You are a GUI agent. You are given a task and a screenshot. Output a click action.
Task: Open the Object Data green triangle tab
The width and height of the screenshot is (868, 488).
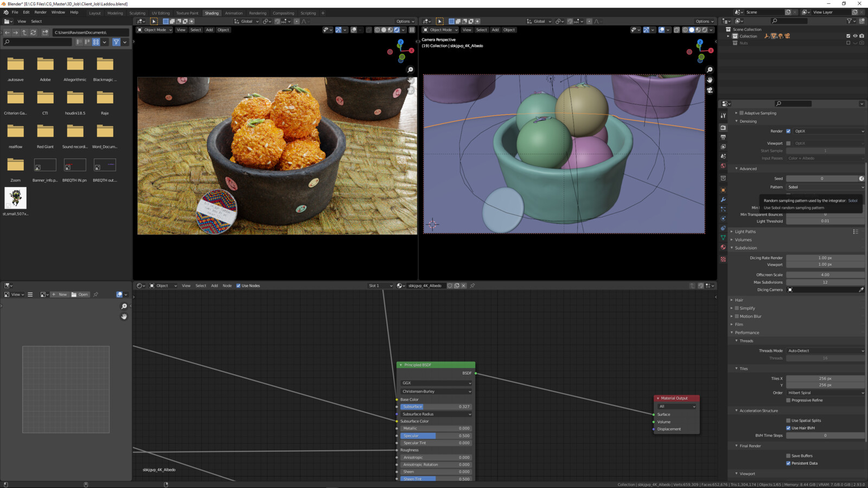pyautogui.click(x=723, y=237)
